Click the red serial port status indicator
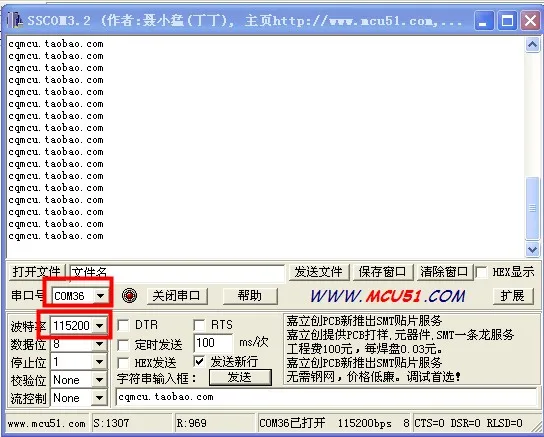544x437 pixels. click(129, 296)
